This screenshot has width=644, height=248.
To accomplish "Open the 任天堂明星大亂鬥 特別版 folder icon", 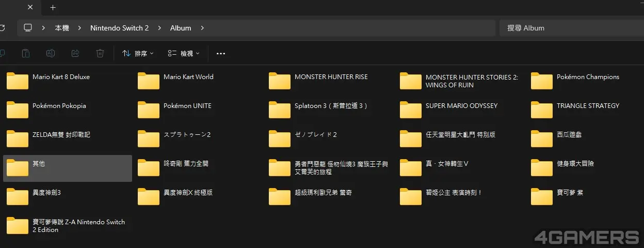I will 411,139.
